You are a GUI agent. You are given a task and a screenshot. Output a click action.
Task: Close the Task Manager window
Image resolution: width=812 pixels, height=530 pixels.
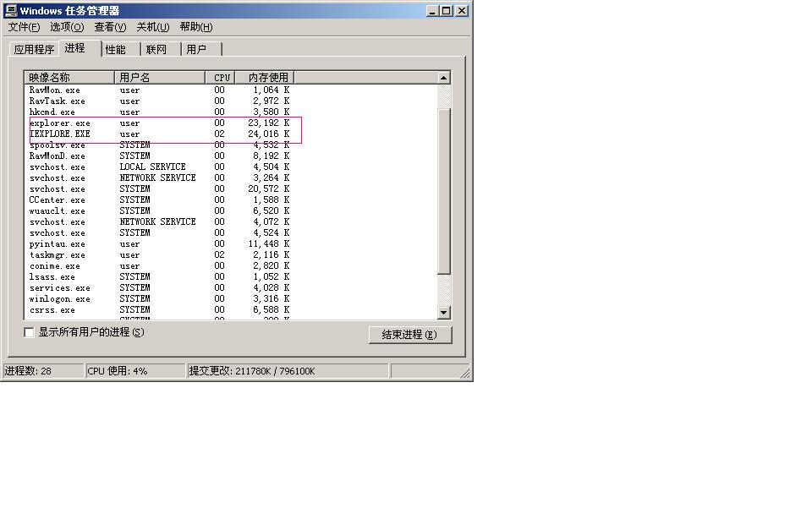(462, 10)
